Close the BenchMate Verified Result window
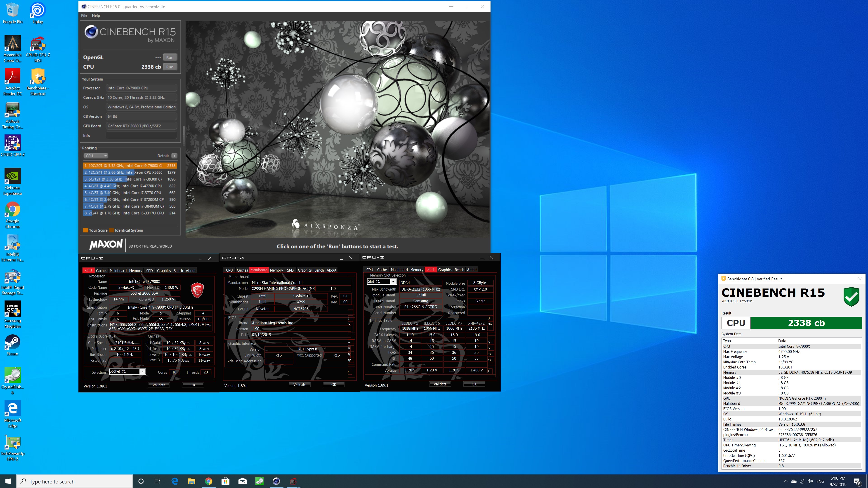868x488 pixels. pyautogui.click(x=860, y=279)
